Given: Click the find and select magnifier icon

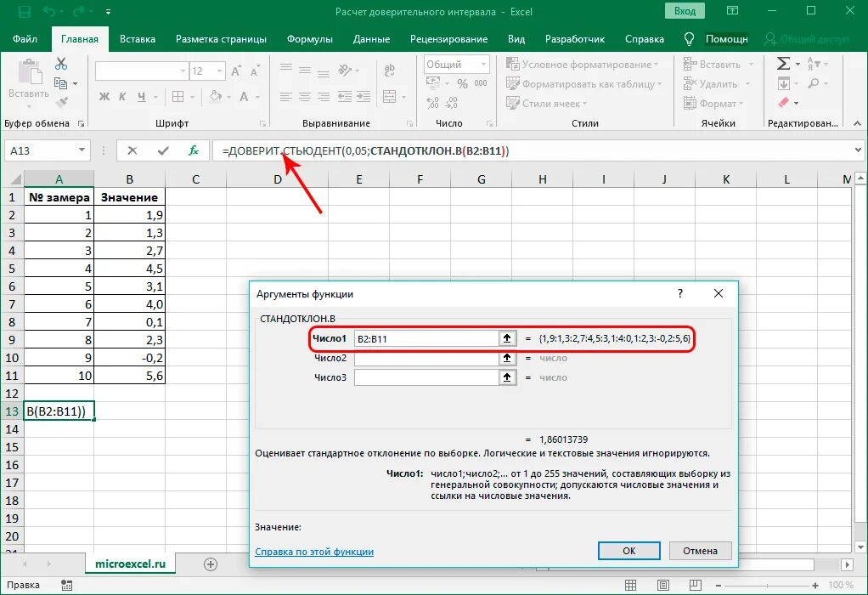Looking at the screenshot, I should tap(813, 83).
